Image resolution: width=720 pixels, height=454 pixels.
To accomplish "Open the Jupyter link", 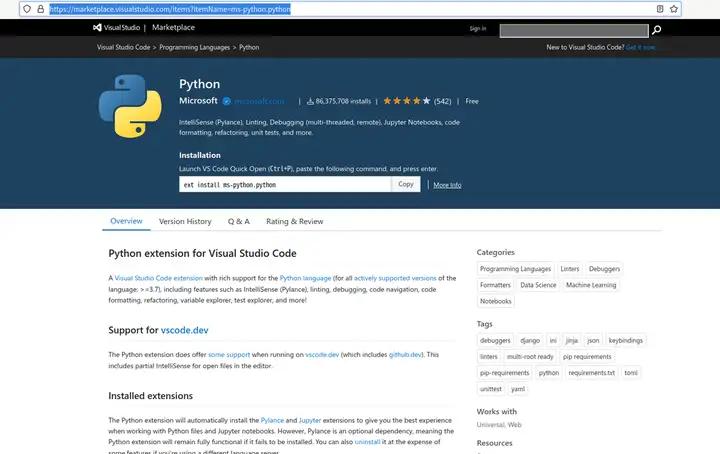I will (310, 420).
